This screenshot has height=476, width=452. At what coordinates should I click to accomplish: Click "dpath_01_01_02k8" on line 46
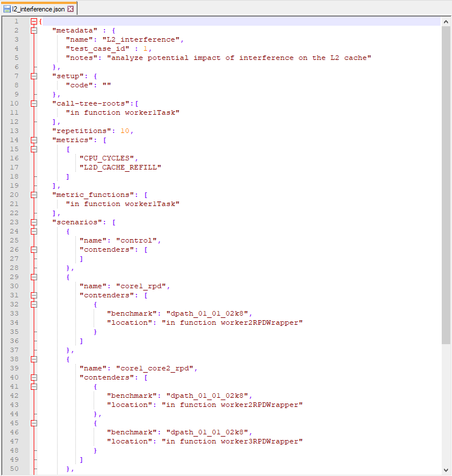(x=207, y=432)
